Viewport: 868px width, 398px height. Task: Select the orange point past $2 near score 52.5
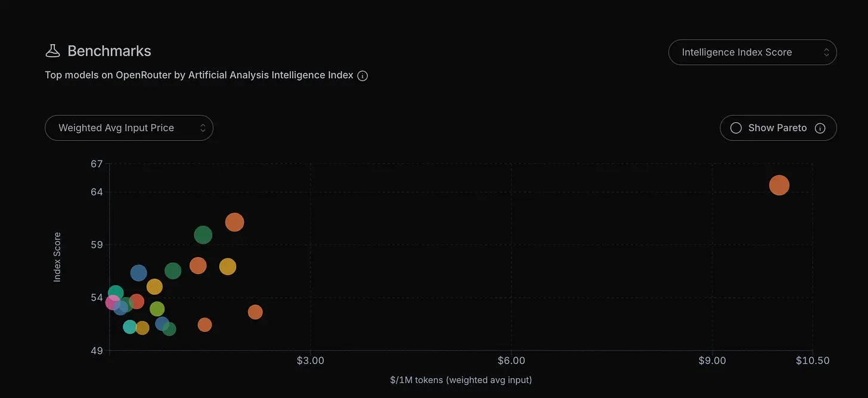(x=255, y=312)
